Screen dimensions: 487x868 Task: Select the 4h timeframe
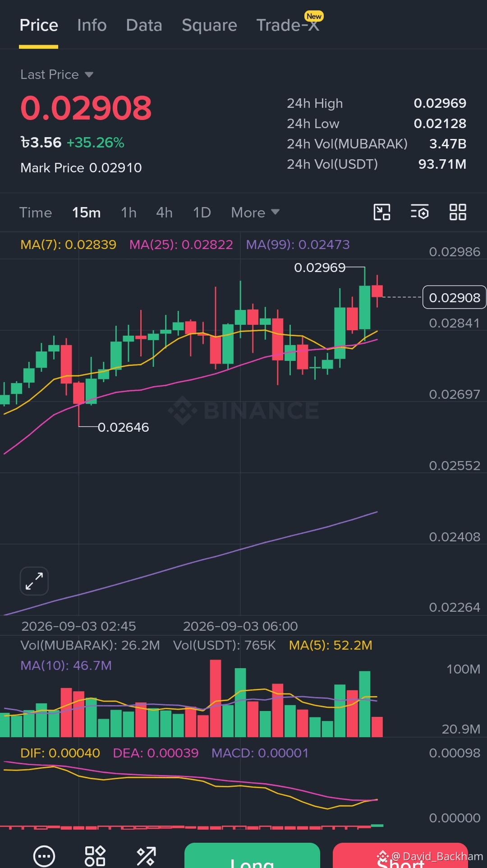165,212
